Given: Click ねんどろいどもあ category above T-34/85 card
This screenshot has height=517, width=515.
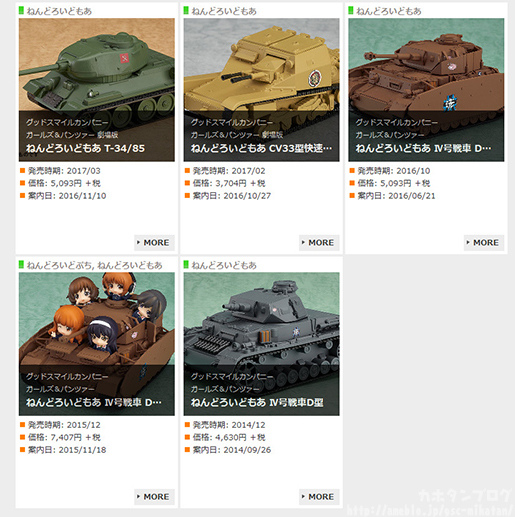Looking at the screenshot, I should [59, 11].
